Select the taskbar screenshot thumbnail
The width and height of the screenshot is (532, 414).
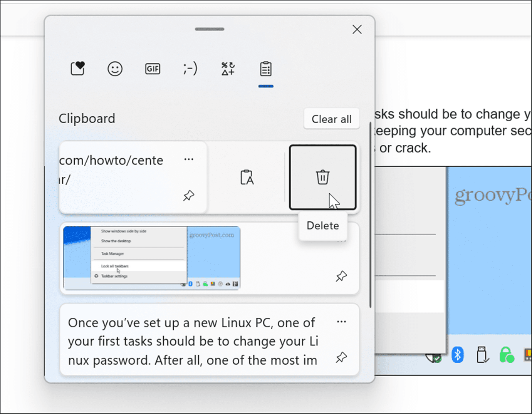(151, 257)
